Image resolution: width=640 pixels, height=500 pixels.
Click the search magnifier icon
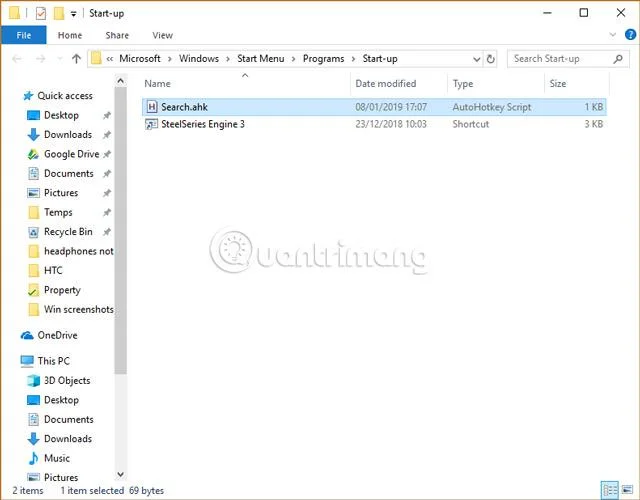click(x=618, y=59)
